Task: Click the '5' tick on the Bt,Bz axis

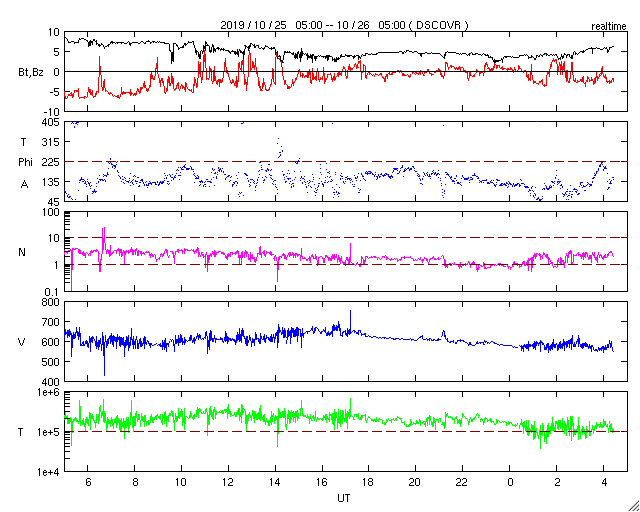Action: 57,52
